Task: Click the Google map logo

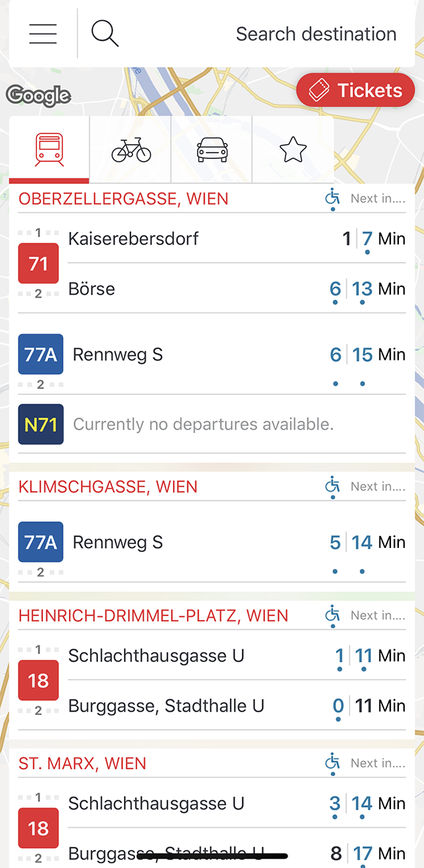Action: click(38, 96)
